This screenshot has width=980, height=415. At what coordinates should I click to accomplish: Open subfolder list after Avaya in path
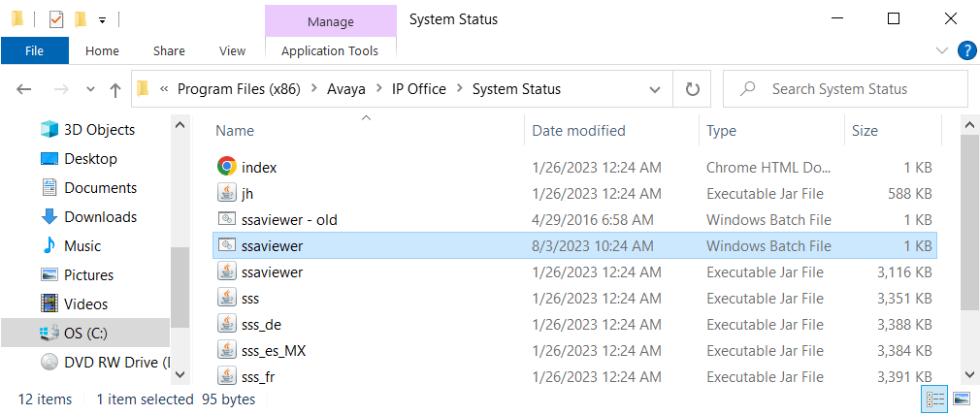[378, 89]
